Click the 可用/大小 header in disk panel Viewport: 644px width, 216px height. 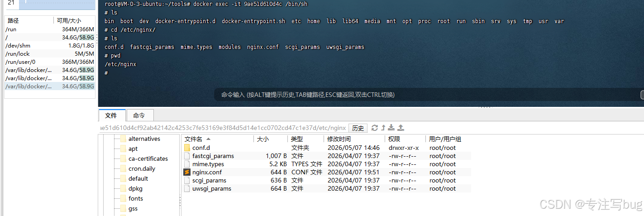pos(69,20)
